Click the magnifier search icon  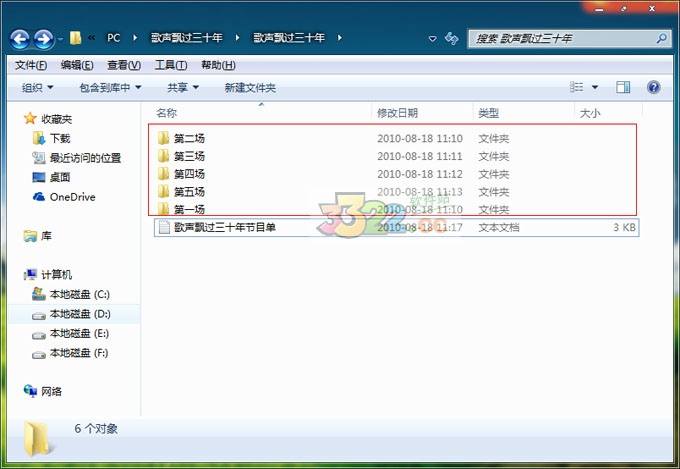pos(662,39)
